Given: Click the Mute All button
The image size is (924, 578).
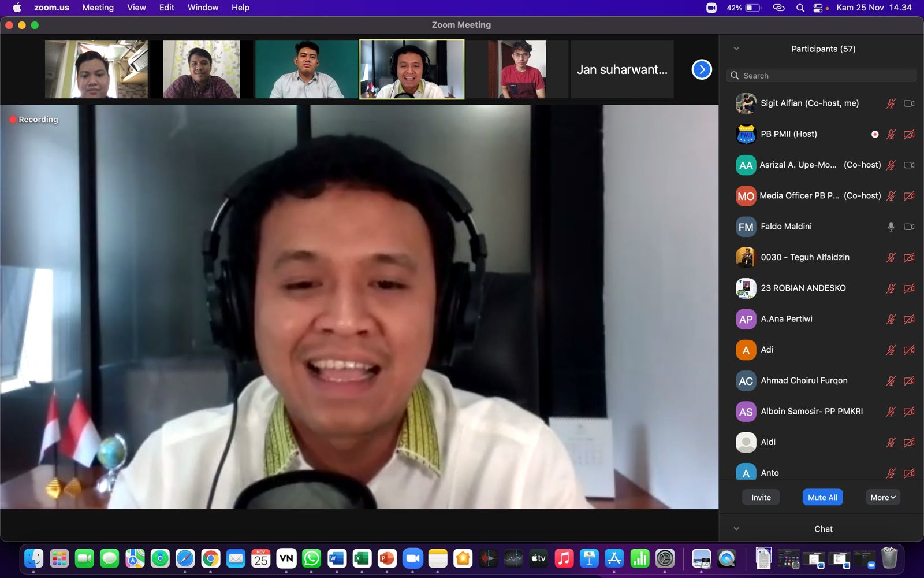Looking at the screenshot, I should pyautogui.click(x=822, y=497).
